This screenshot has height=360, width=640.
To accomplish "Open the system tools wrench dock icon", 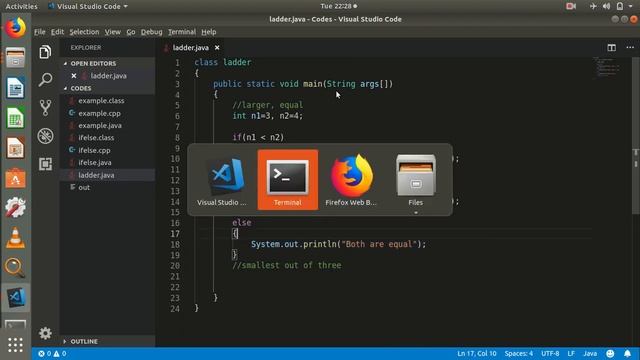I will pyautogui.click(x=16, y=207).
